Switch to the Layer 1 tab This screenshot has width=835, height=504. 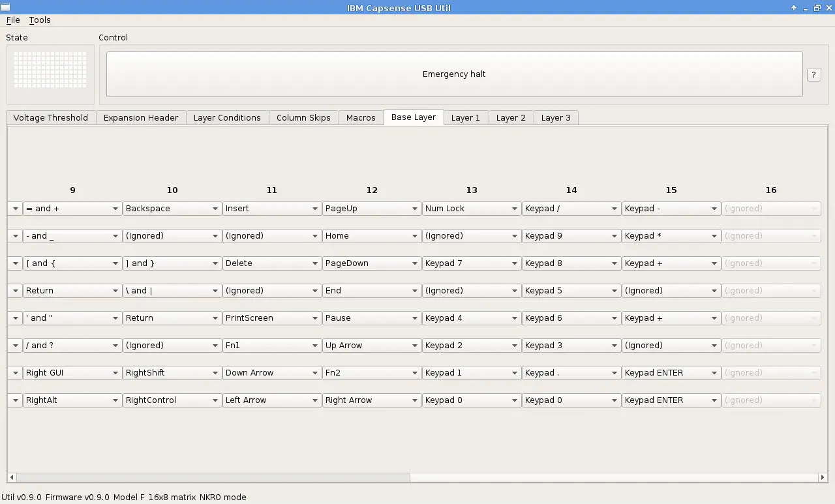pyautogui.click(x=466, y=117)
